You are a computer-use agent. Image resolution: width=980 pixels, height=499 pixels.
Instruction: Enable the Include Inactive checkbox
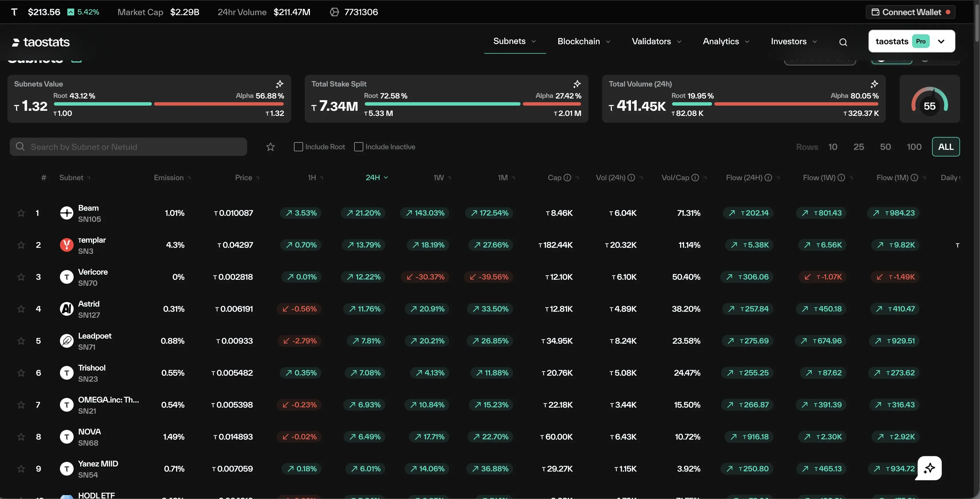coord(358,147)
